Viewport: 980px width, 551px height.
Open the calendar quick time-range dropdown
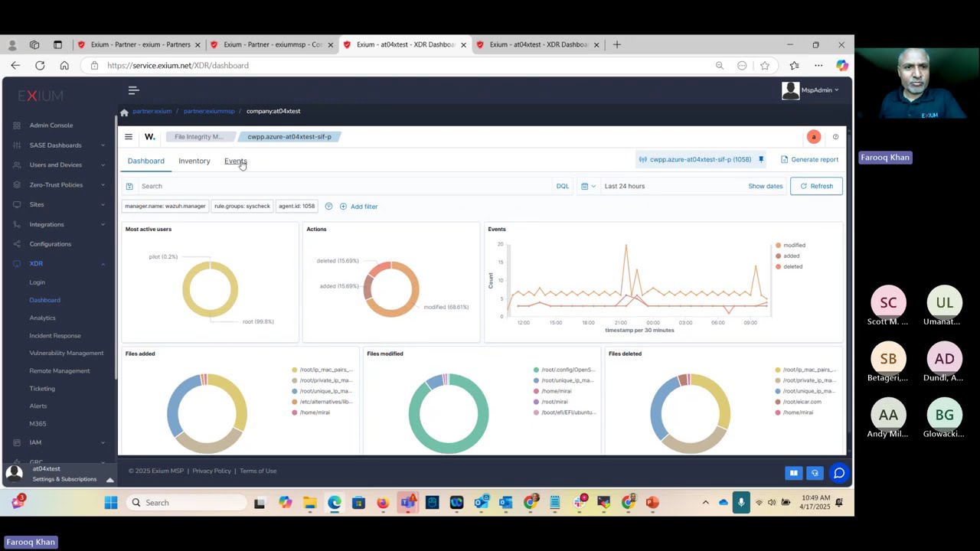(x=587, y=186)
